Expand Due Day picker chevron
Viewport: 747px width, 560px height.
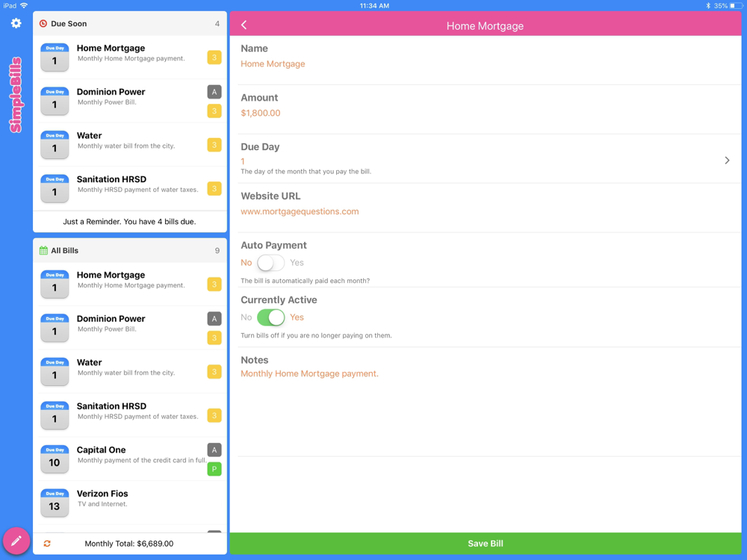pos(727,161)
